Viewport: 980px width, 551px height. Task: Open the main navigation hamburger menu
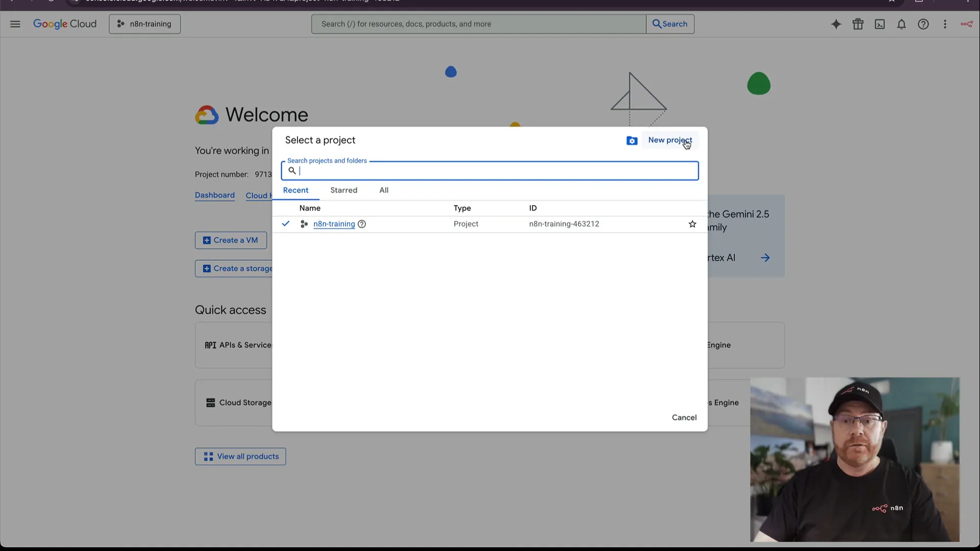[15, 24]
